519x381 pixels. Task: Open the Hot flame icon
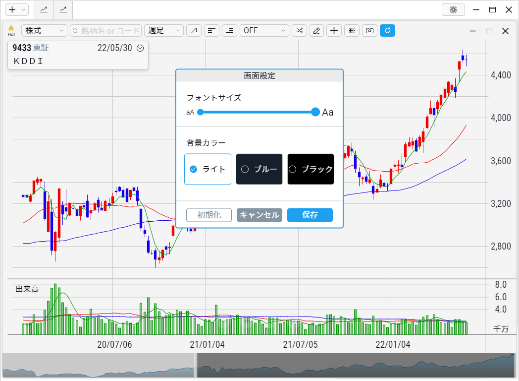(11, 30)
